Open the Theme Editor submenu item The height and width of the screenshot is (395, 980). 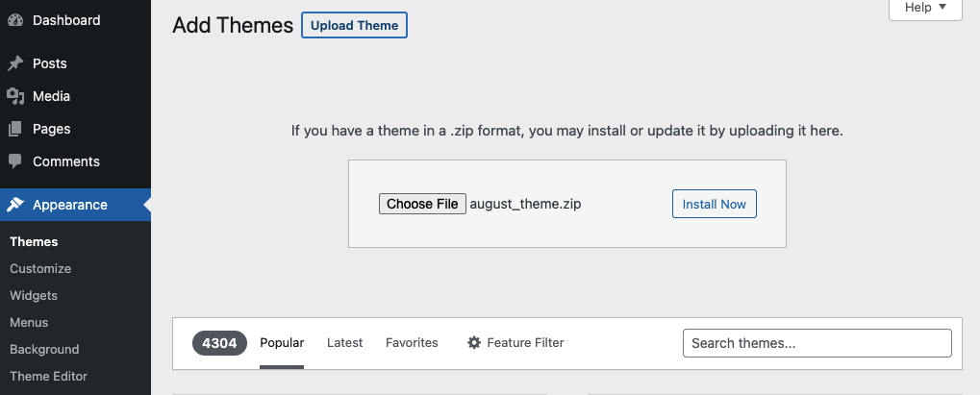pos(48,377)
